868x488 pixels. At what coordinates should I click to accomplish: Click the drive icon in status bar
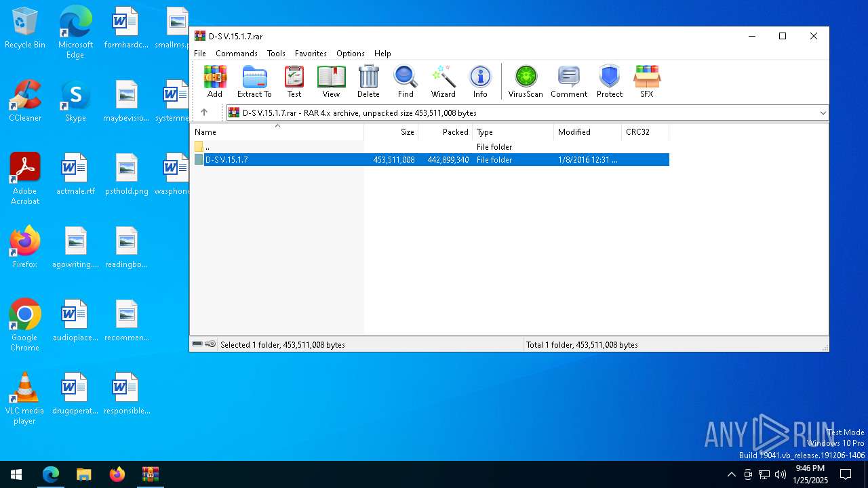197,344
